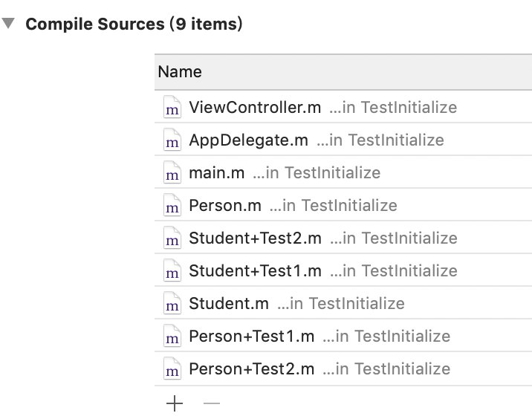Select the AppDelegate.m file name
The width and height of the screenshot is (532, 419).
point(248,140)
